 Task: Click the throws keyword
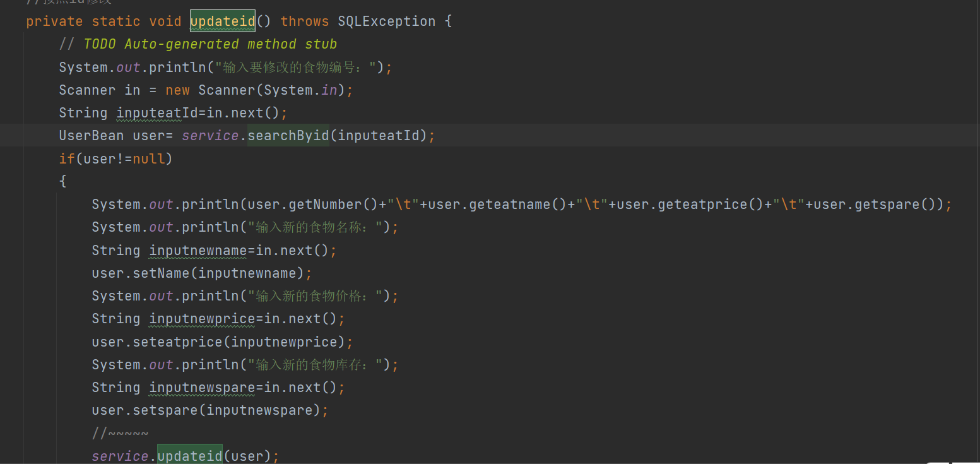pyautogui.click(x=305, y=21)
